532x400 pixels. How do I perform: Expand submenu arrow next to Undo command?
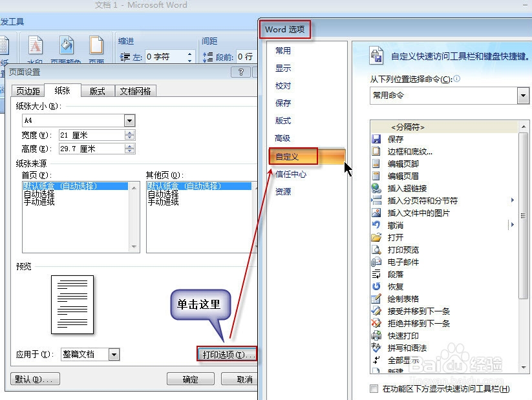[513, 225]
